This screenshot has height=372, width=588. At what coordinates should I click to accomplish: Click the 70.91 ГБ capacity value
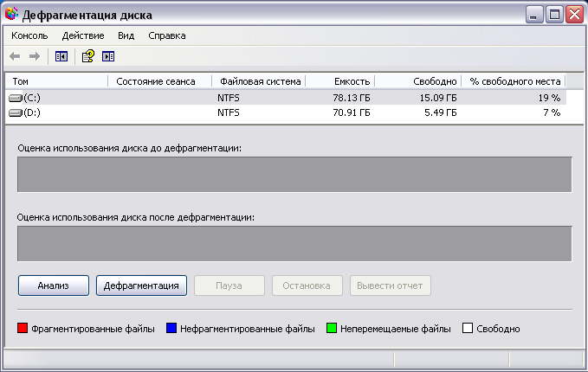coord(352,112)
